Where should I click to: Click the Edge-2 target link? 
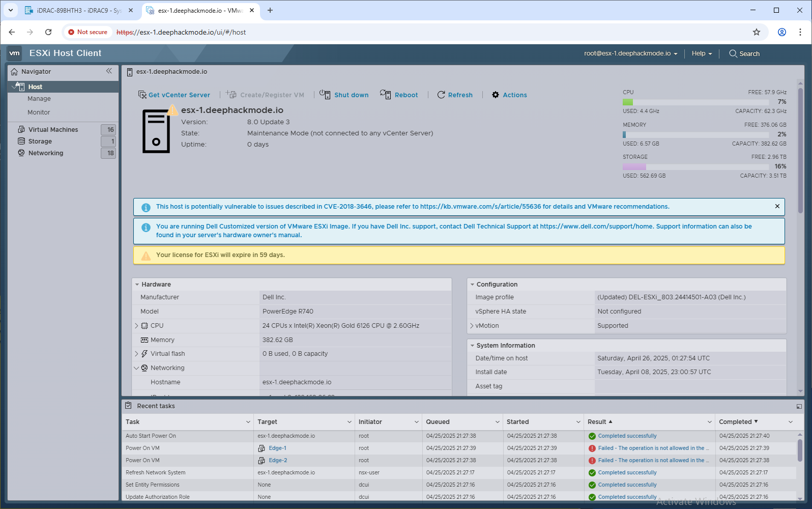[278, 461]
